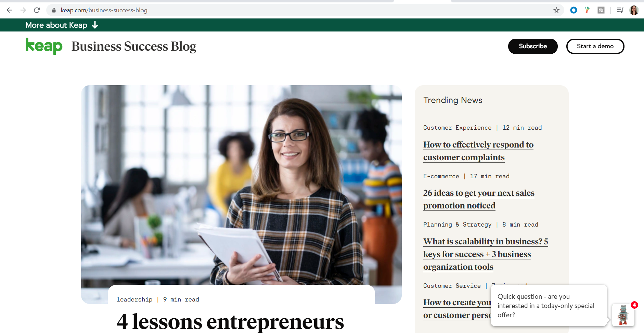The height and width of the screenshot is (333, 644).
Task: Click the Subscribe button
Action: [533, 46]
